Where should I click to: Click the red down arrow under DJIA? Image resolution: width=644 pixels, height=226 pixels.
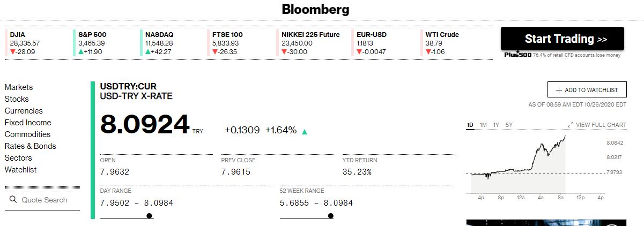point(12,52)
